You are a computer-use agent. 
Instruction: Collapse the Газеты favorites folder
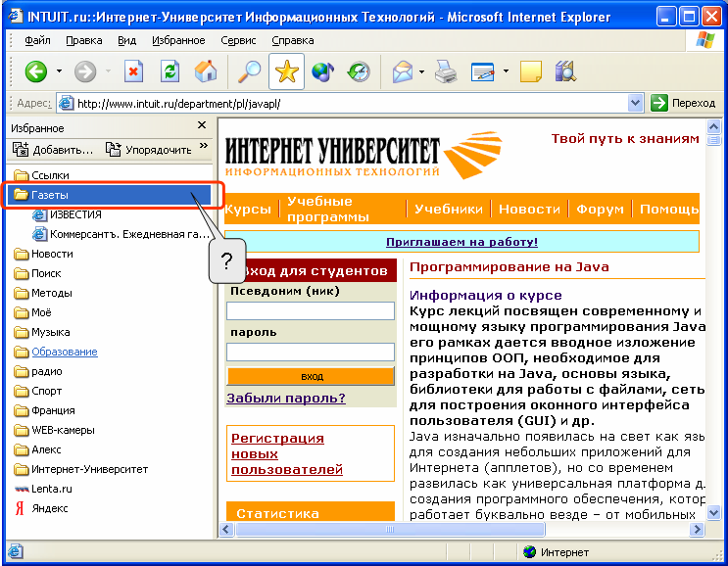click(110, 195)
